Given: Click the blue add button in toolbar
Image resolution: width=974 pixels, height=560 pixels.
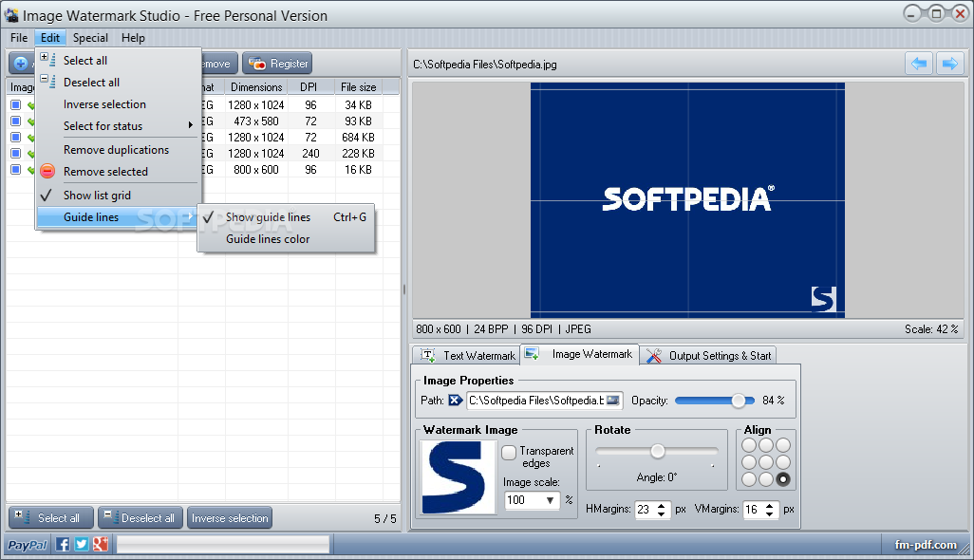Looking at the screenshot, I should tap(21, 64).
